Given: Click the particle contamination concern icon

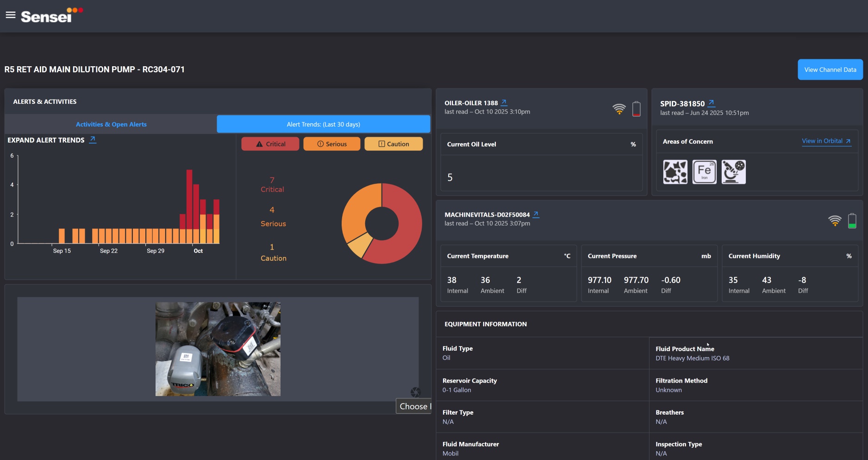Looking at the screenshot, I should (675, 172).
